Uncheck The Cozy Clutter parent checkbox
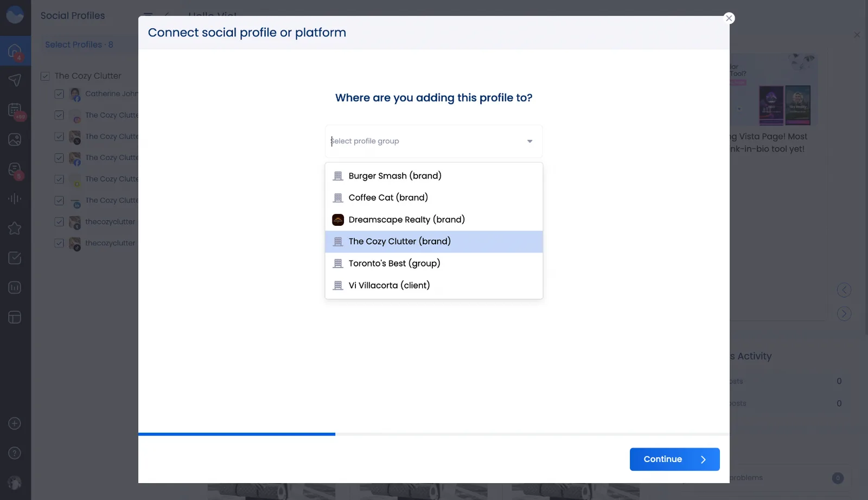 click(x=46, y=76)
